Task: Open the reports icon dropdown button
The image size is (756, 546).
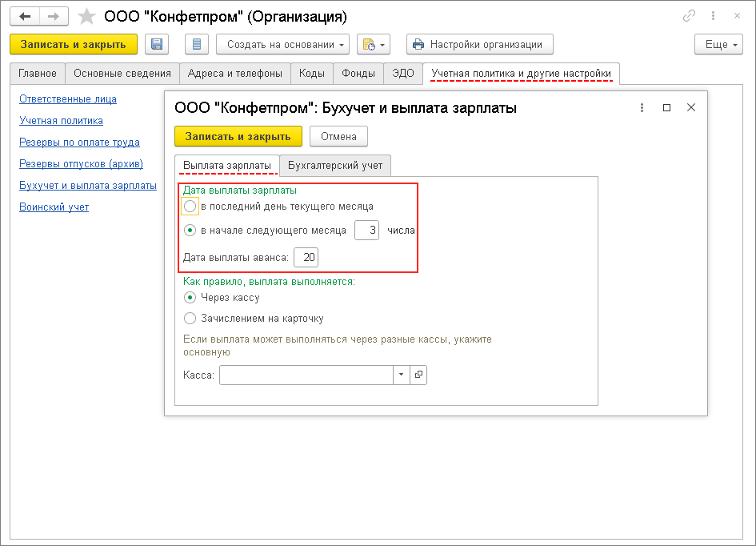Action: pos(374,44)
